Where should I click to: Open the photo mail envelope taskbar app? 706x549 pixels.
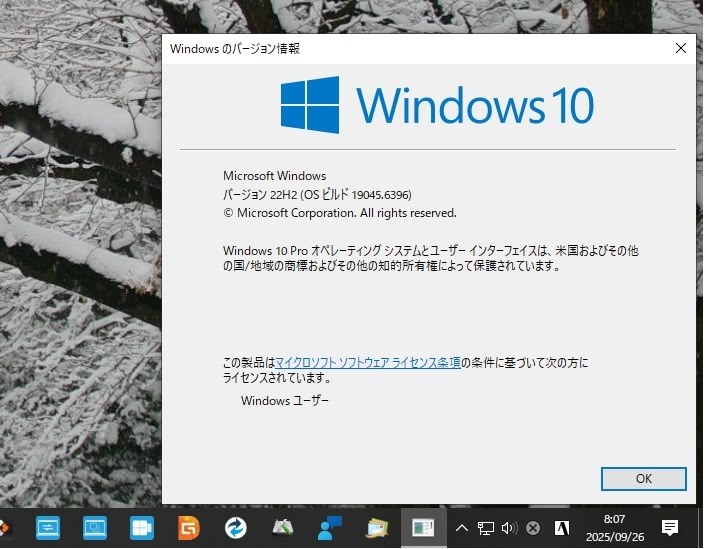point(377,527)
